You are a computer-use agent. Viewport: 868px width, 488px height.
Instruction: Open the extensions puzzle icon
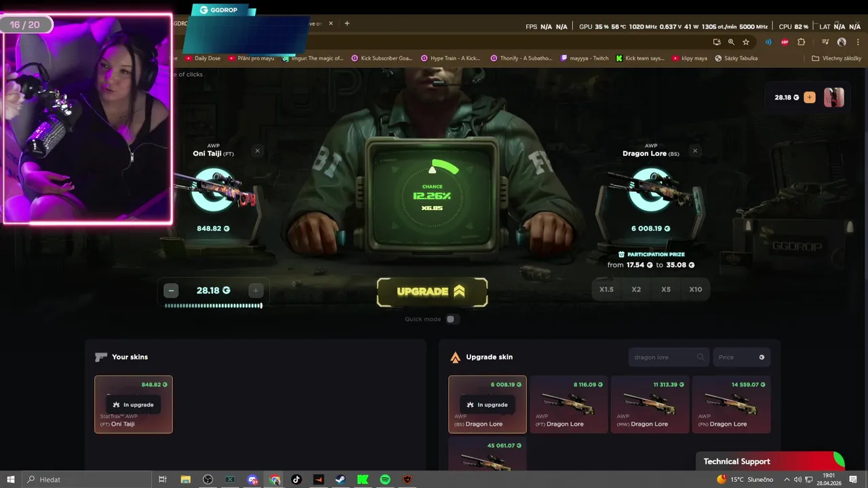click(x=801, y=42)
